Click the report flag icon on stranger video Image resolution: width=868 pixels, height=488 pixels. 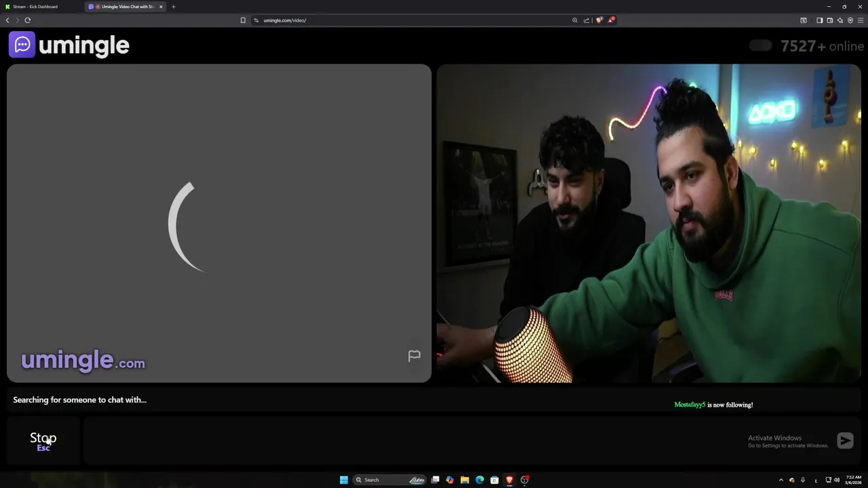click(x=414, y=356)
